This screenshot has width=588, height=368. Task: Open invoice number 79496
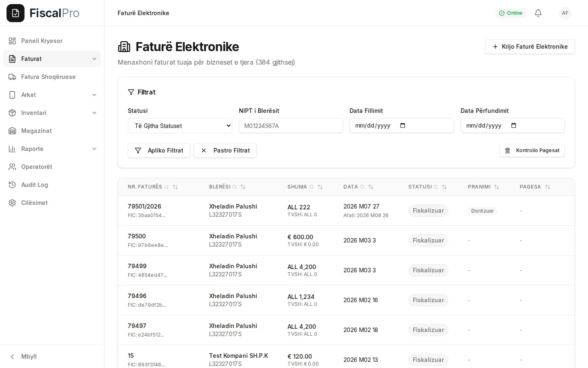[137, 296]
